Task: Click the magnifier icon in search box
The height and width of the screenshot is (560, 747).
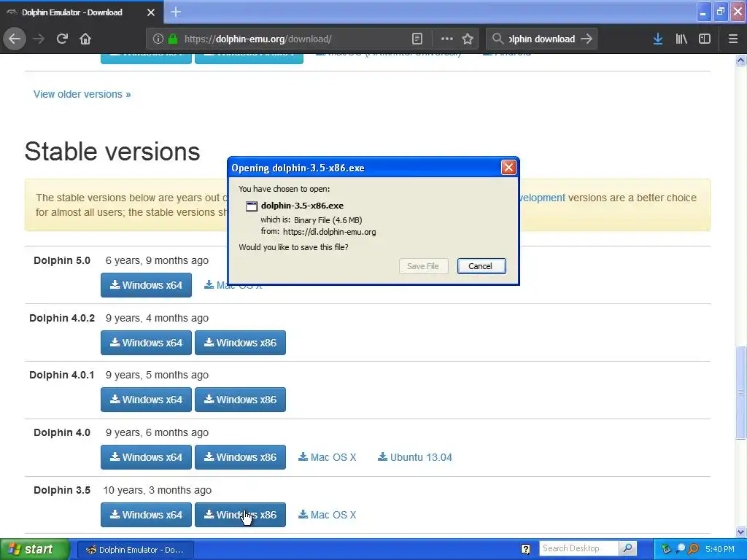Action: [x=498, y=39]
